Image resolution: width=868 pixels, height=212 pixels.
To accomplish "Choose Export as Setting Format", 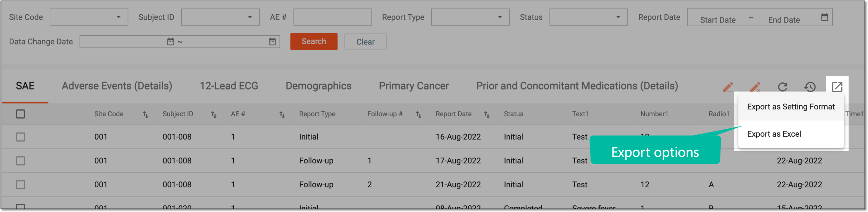I will pyautogui.click(x=791, y=107).
